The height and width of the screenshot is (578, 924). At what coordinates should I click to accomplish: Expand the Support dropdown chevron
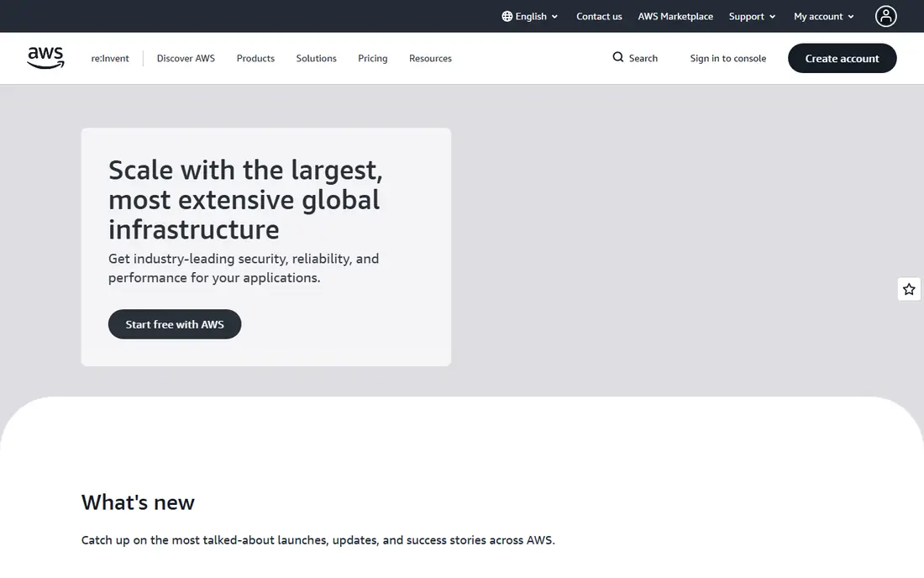[772, 17]
